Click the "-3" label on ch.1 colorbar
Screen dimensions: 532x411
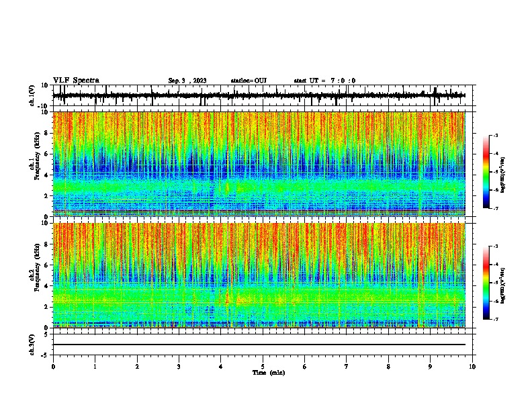(x=495, y=136)
